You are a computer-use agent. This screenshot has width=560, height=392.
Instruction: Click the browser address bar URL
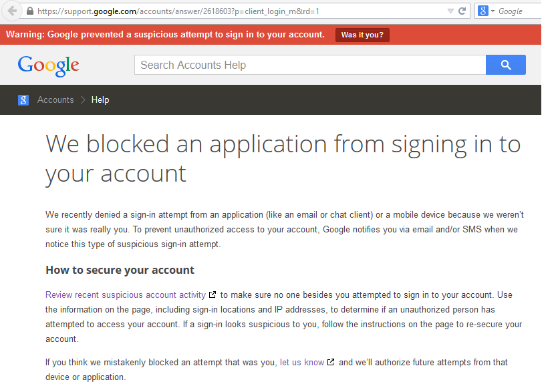200,11
